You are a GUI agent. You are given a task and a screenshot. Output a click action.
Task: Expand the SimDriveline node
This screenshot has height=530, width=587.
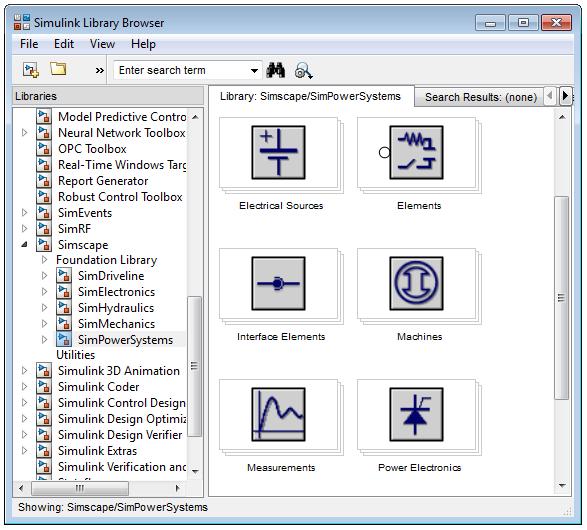45,275
